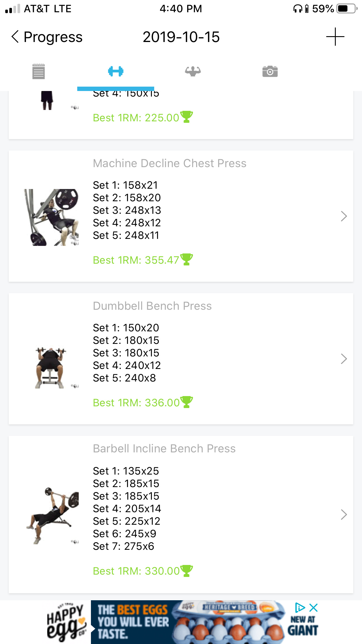This screenshot has height=644, width=362.
Task: Open the camera photos tab icon
Action: (x=270, y=71)
